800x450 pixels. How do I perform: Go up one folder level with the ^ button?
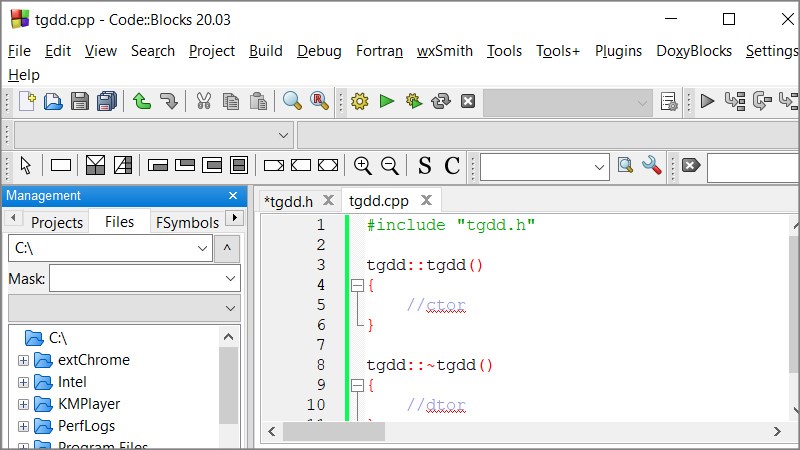click(229, 248)
